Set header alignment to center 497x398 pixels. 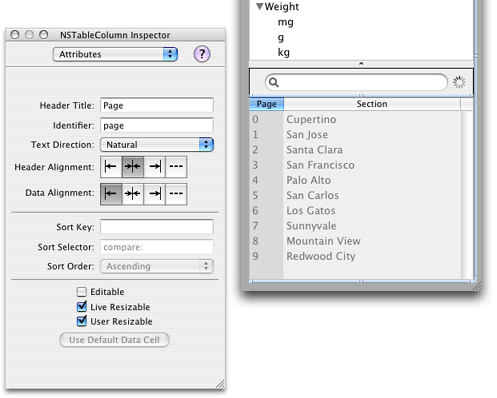[x=133, y=167]
